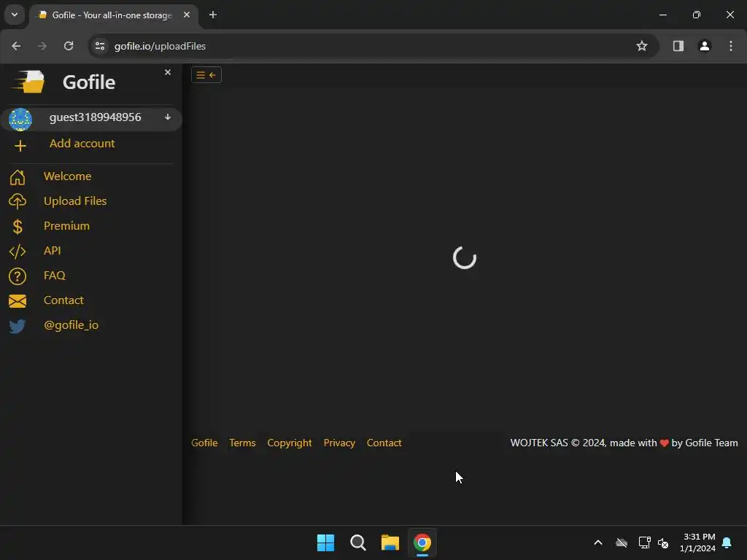This screenshot has width=747, height=560.
Task: Click the Welcome home icon
Action: tap(18, 176)
